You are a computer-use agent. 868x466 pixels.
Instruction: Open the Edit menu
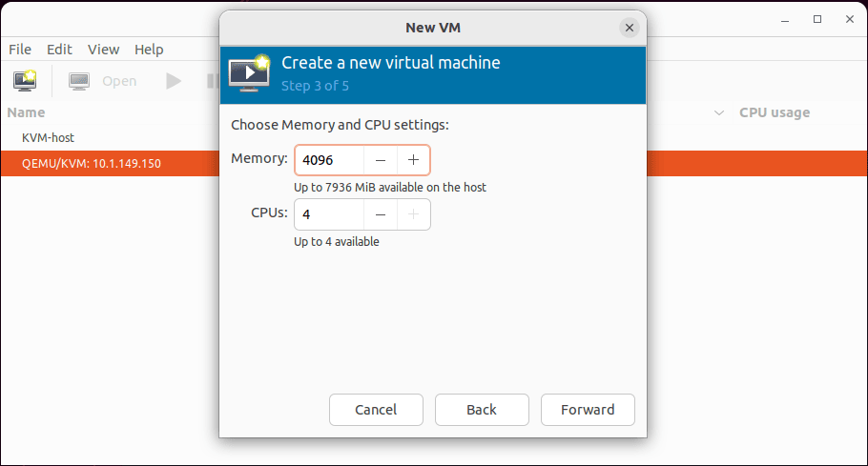[x=59, y=50]
